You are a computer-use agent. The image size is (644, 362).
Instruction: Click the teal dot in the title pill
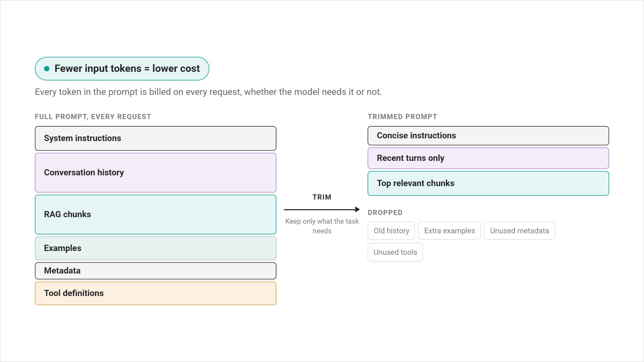point(47,69)
